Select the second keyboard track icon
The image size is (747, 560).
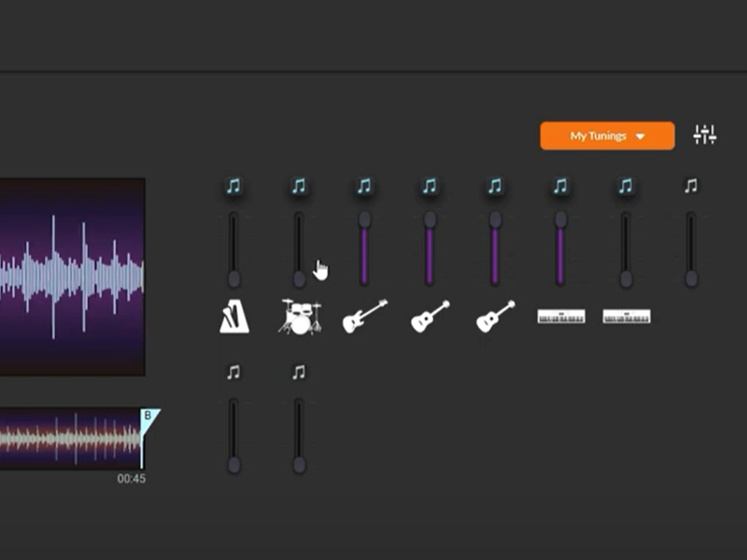627,316
